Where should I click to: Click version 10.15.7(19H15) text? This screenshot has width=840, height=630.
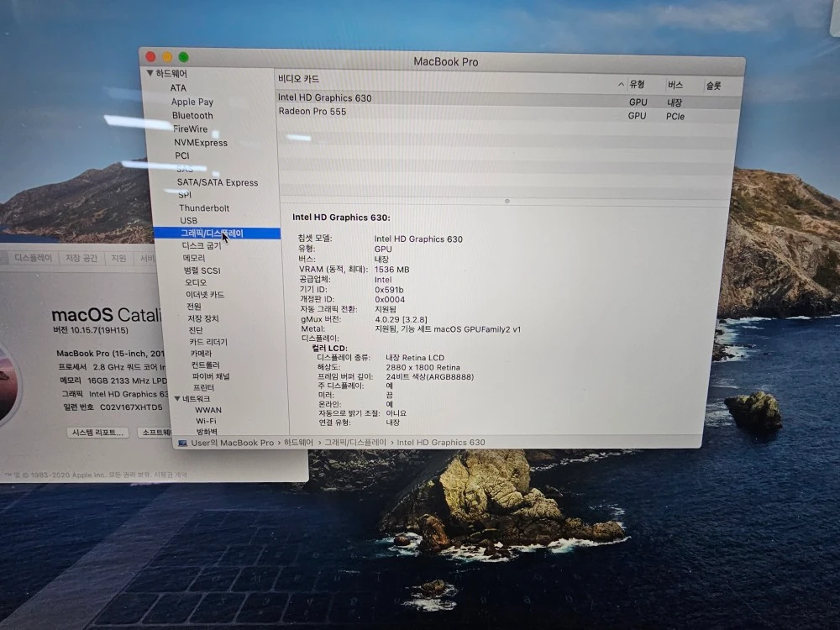tap(91, 330)
